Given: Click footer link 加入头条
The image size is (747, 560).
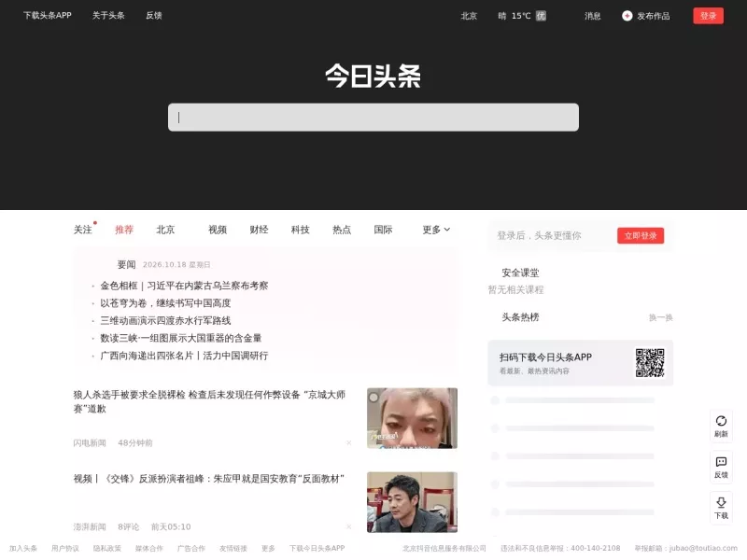Looking at the screenshot, I should pyautogui.click(x=23, y=548).
